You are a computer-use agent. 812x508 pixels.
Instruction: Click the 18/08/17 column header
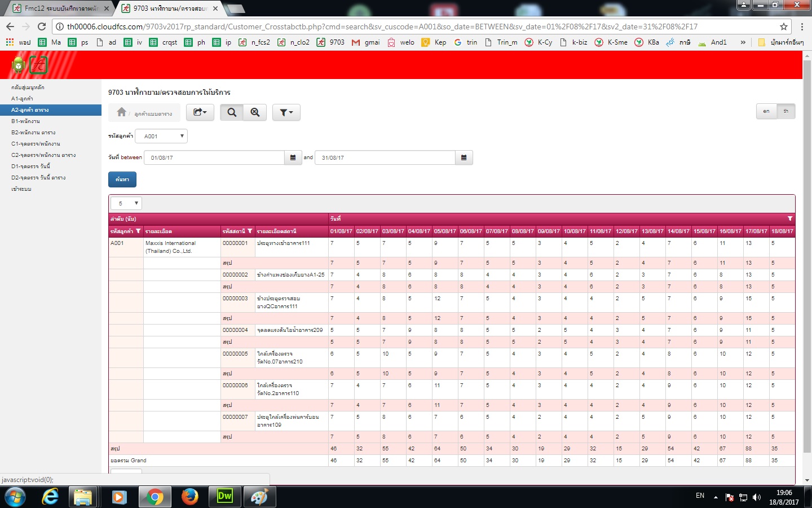(x=782, y=231)
